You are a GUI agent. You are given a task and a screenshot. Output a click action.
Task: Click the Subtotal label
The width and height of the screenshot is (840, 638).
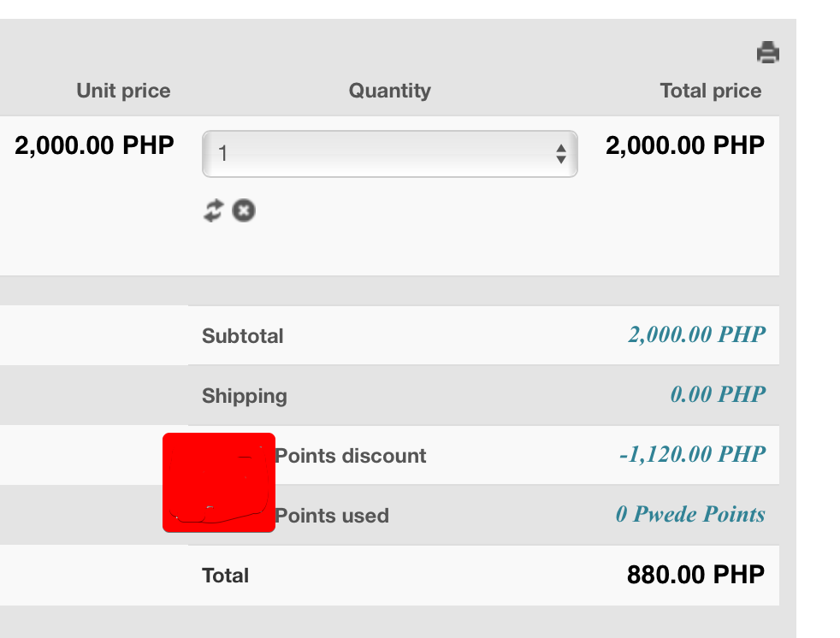242,336
